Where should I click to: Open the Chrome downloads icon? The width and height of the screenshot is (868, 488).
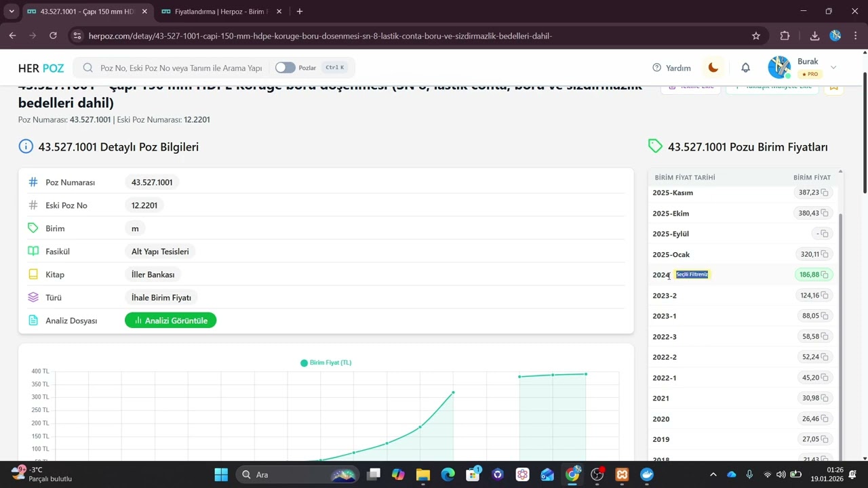point(815,36)
